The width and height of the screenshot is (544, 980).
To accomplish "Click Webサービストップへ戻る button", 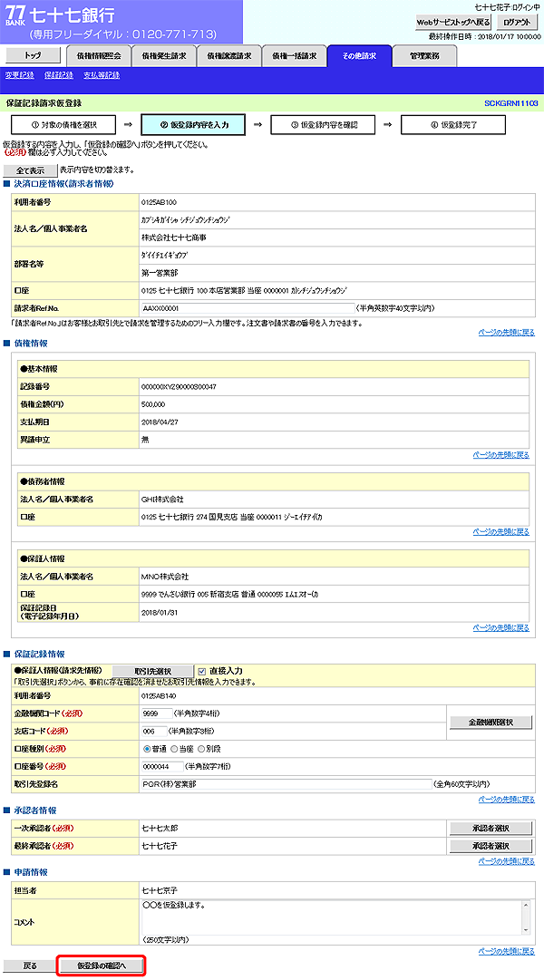I will click(452, 22).
